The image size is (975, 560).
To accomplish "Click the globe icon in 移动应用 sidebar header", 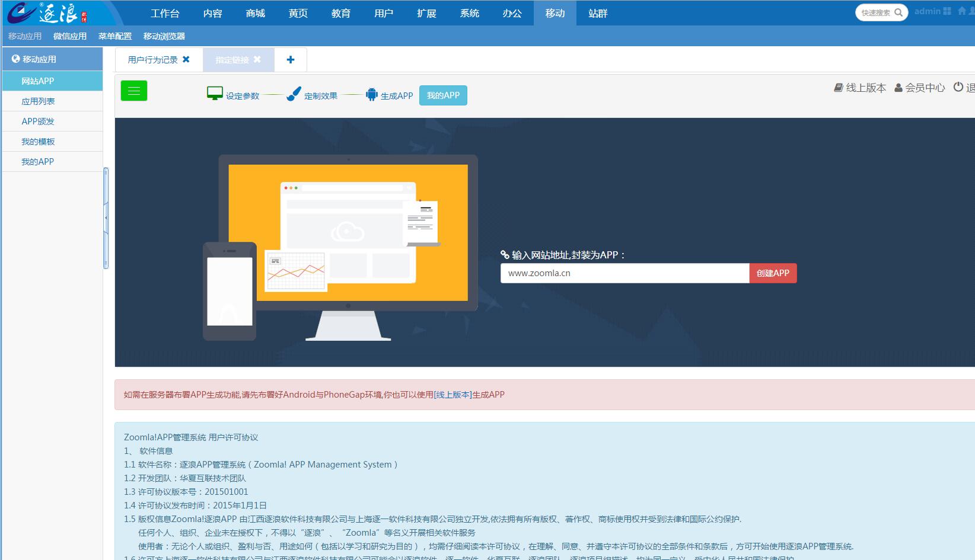I will click(x=16, y=59).
